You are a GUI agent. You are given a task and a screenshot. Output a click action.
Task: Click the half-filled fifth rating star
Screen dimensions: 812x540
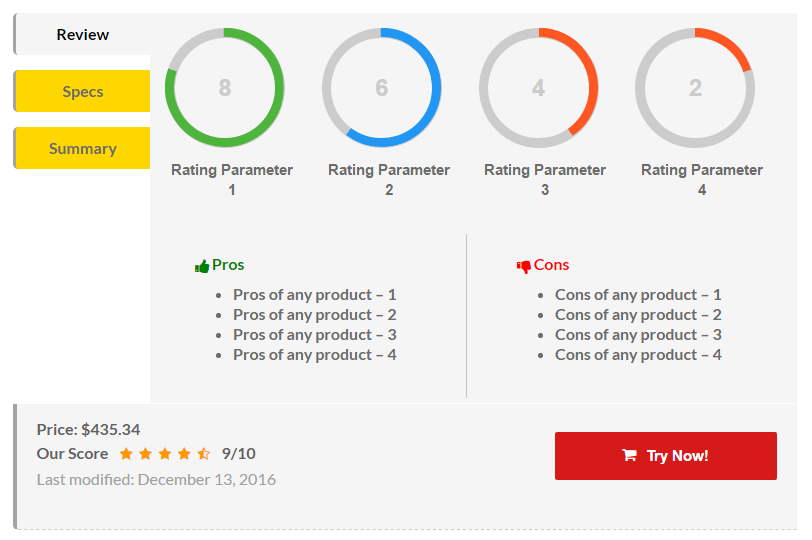tap(204, 454)
